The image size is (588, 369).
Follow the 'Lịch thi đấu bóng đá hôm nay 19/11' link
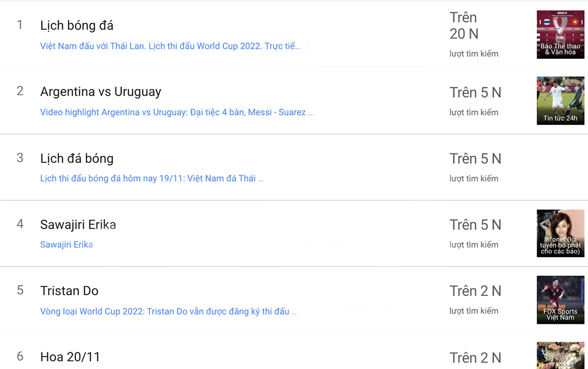pos(151,179)
